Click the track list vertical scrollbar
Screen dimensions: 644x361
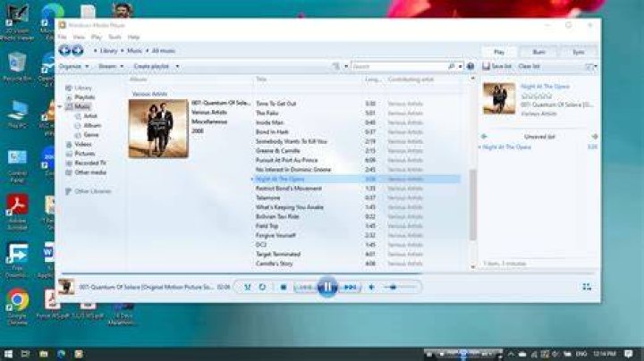click(x=473, y=206)
